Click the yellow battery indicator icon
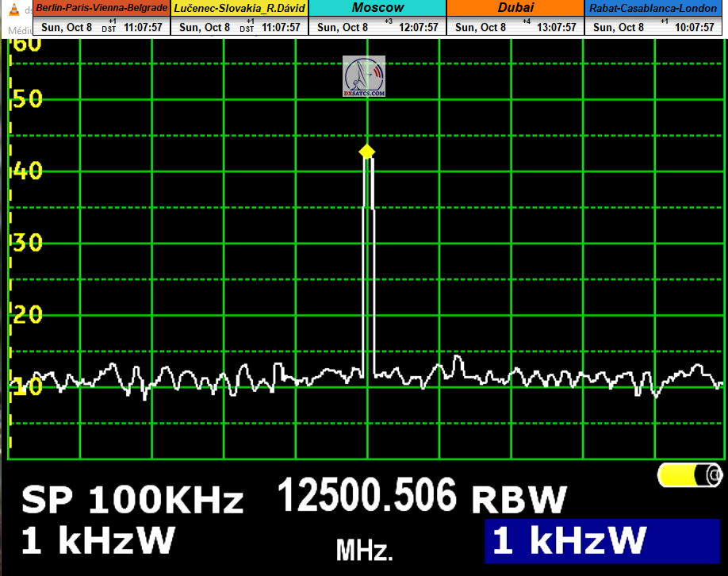The width and height of the screenshot is (728, 576). point(689,474)
